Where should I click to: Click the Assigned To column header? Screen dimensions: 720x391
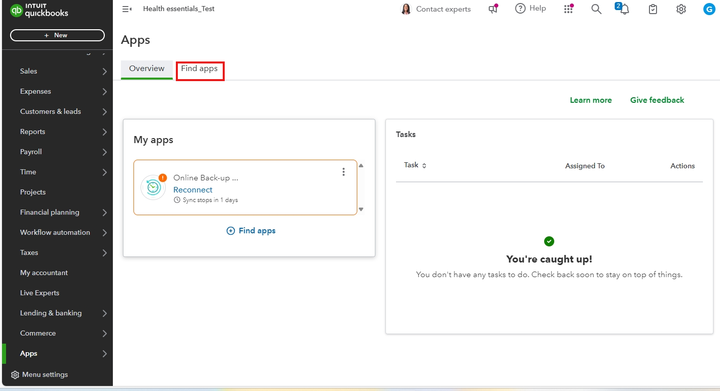point(585,166)
